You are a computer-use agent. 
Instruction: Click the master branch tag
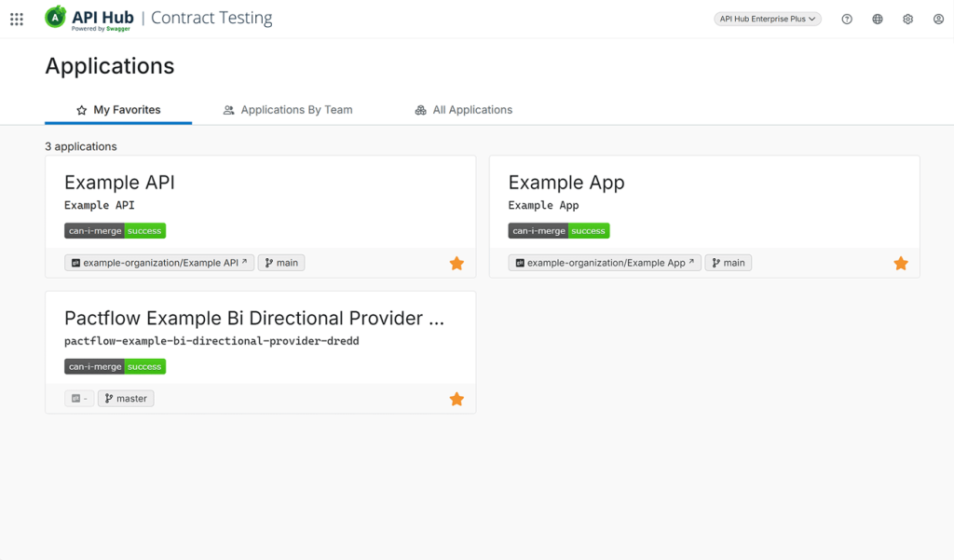(126, 399)
